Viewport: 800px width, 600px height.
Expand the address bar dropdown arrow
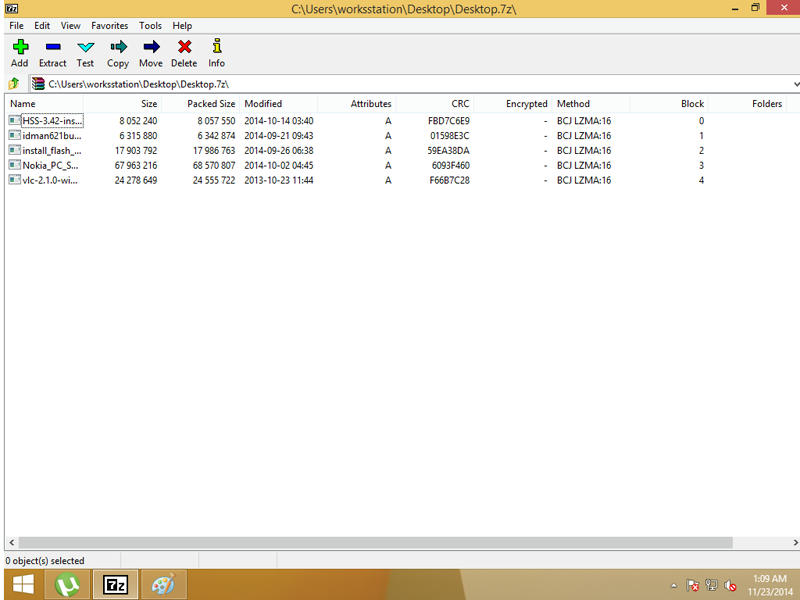[796, 84]
